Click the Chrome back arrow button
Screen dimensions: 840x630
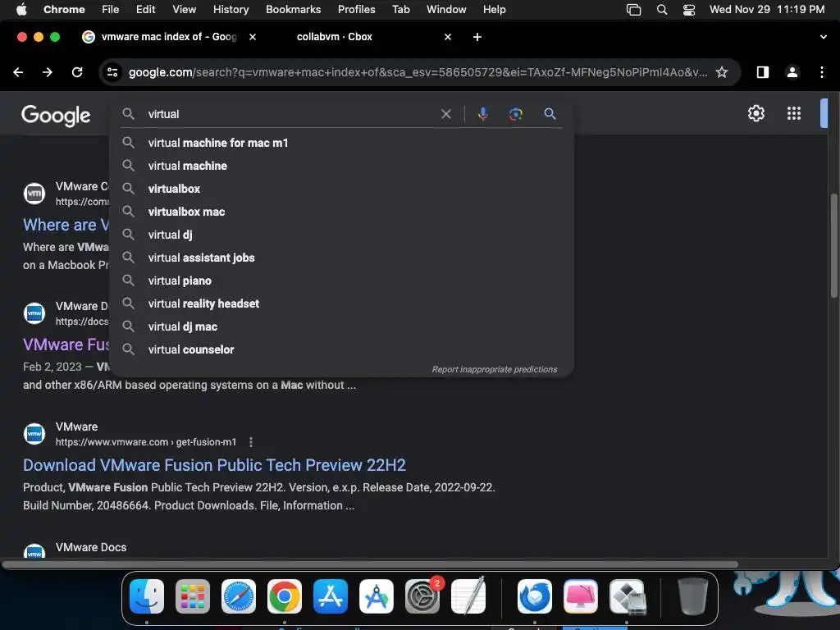(18, 72)
